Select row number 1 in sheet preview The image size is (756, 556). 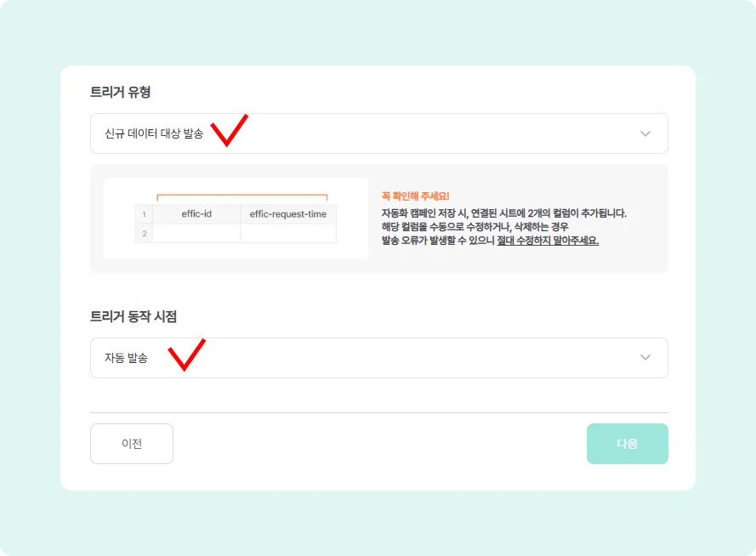(145, 214)
